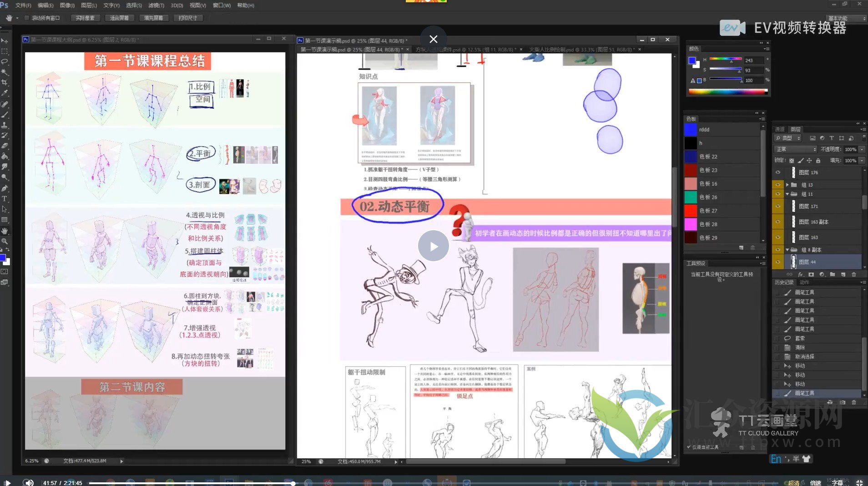Screen dimensions: 868x486
Task: Hide layer 图层 176 with eye icon
Action: click(x=778, y=172)
